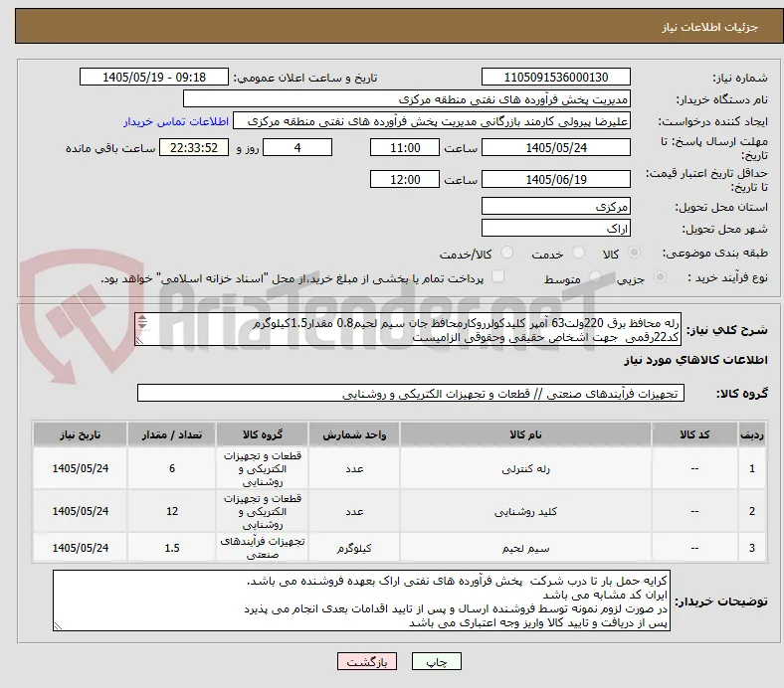Select the جزیی purchase type radio
Image resolution: width=784 pixels, height=688 pixels.
[660, 276]
